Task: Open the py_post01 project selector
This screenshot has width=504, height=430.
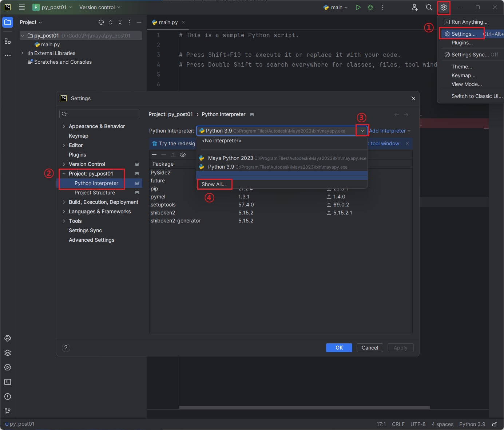Action: pyautogui.click(x=52, y=7)
